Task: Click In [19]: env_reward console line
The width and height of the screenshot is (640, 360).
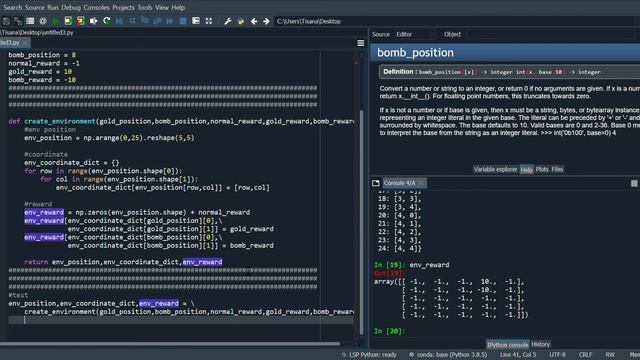Action: coord(411,264)
